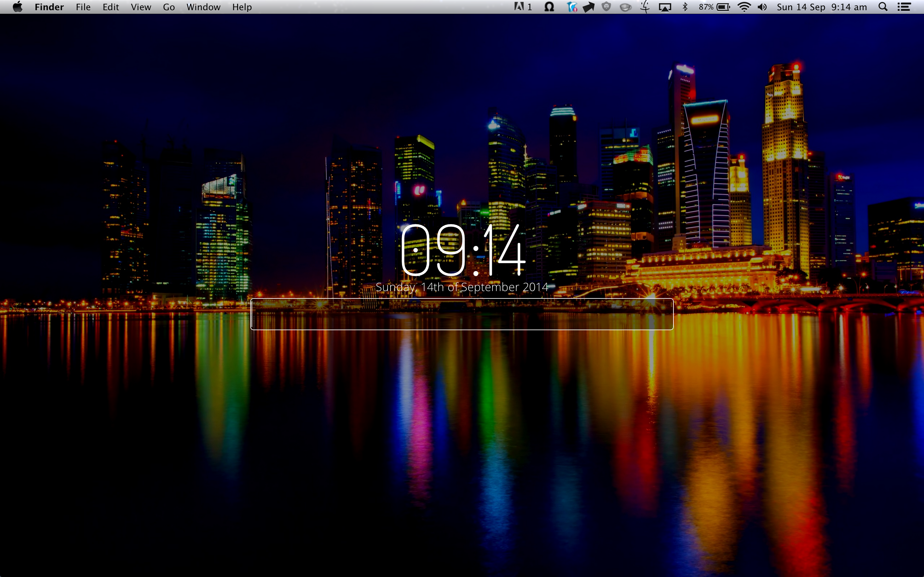
Task: Open the Finder application menu
Action: (49, 7)
